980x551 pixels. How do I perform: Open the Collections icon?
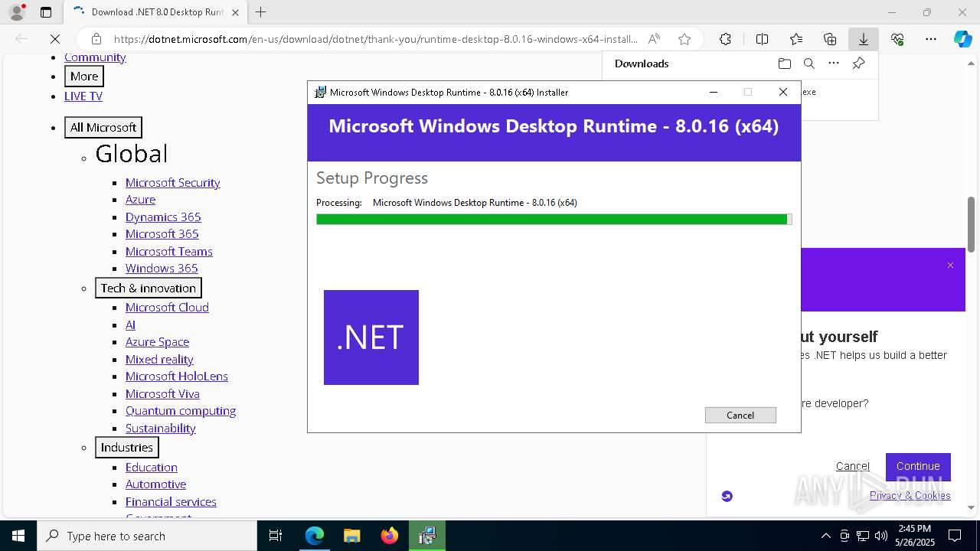coord(830,39)
